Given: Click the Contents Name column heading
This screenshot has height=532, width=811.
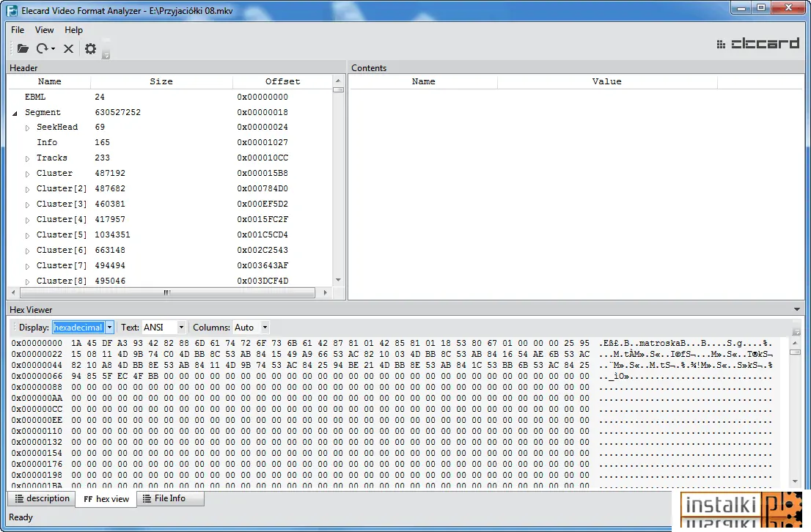Looking at the screenshot, I should [424, 81].
